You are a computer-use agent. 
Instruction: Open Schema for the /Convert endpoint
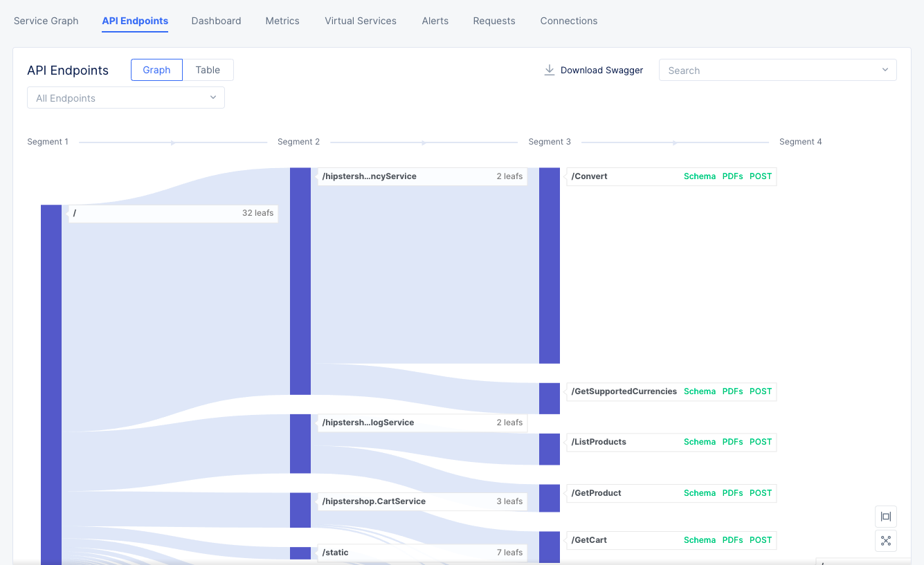(699, 176)
